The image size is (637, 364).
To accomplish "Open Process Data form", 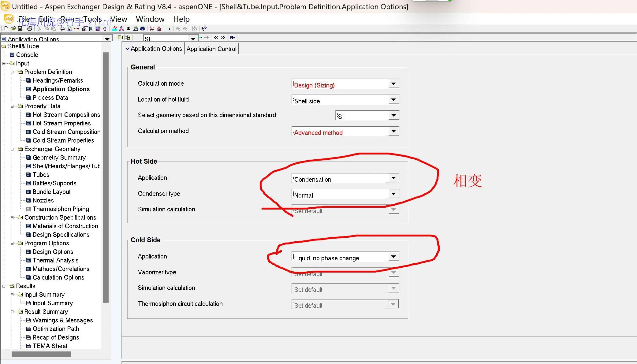I will (x=50, y=98).
